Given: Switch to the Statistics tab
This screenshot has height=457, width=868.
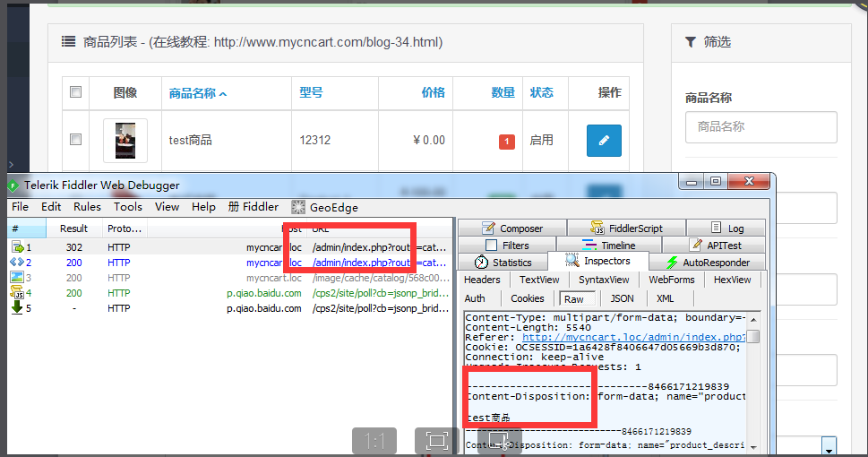Looking at the screenshot, I should [x=503, y=262].
